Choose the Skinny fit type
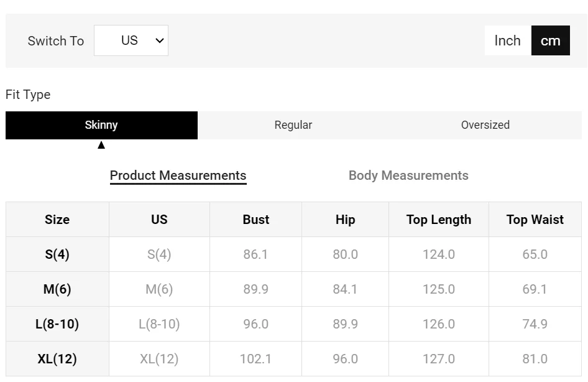 tap(101, 125)
